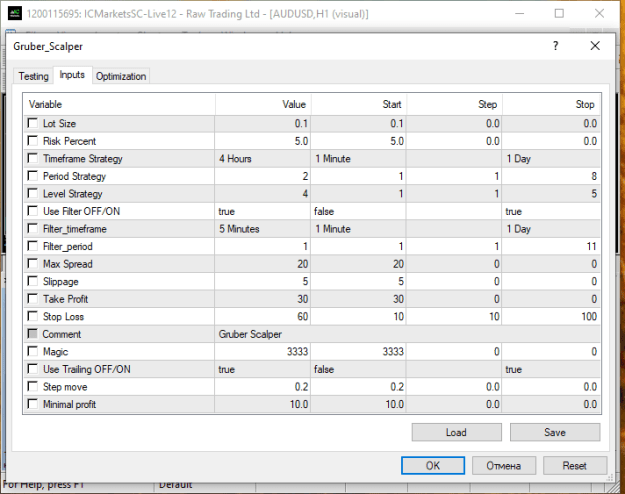Check the Take Profit checkbox
The image size is (625, 494).
(x=33, y=299)
